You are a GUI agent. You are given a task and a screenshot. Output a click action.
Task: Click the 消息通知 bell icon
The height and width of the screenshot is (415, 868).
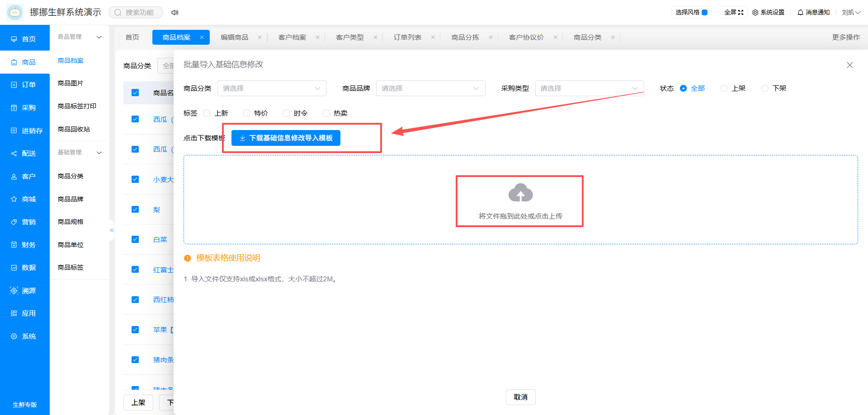(800, 13)
